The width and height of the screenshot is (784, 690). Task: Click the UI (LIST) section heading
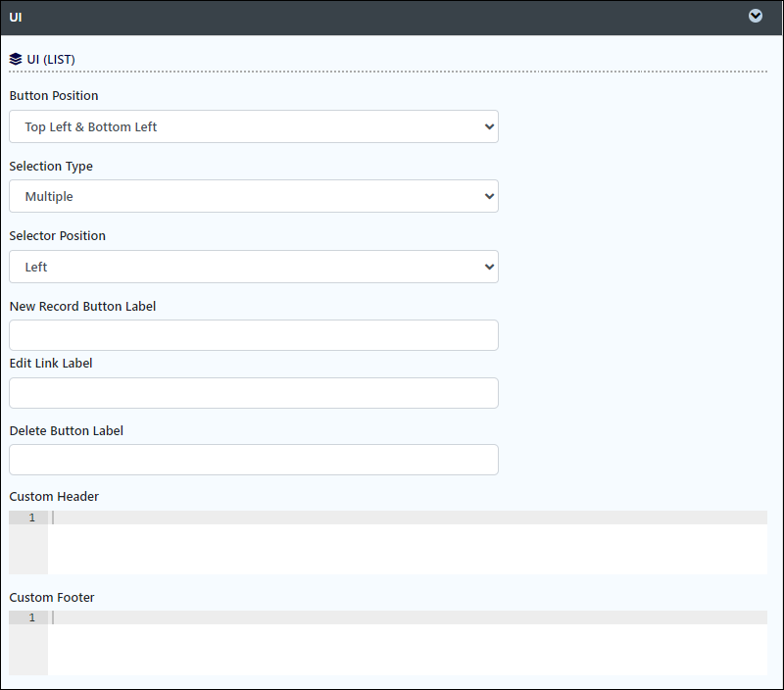coord(51,59)
